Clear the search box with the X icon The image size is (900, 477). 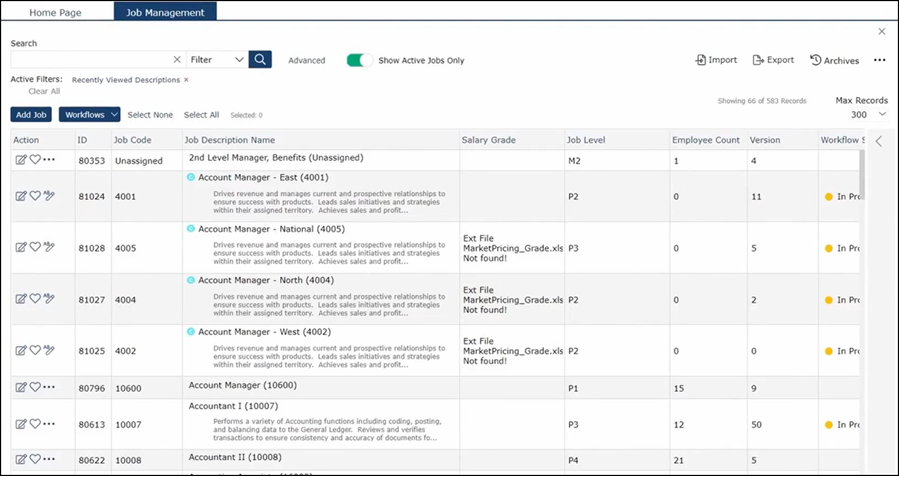coord(177,60)
